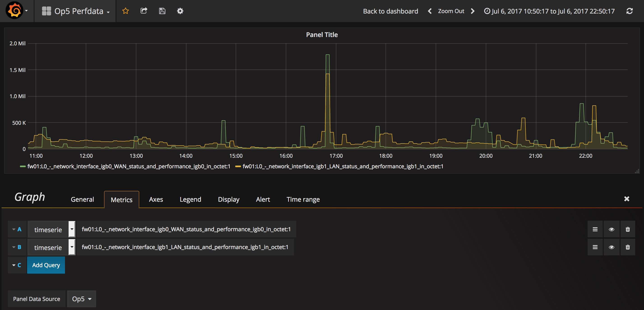Shift time range back with the left arrow
Screen dimensions: 644x310
click(429, 11)
